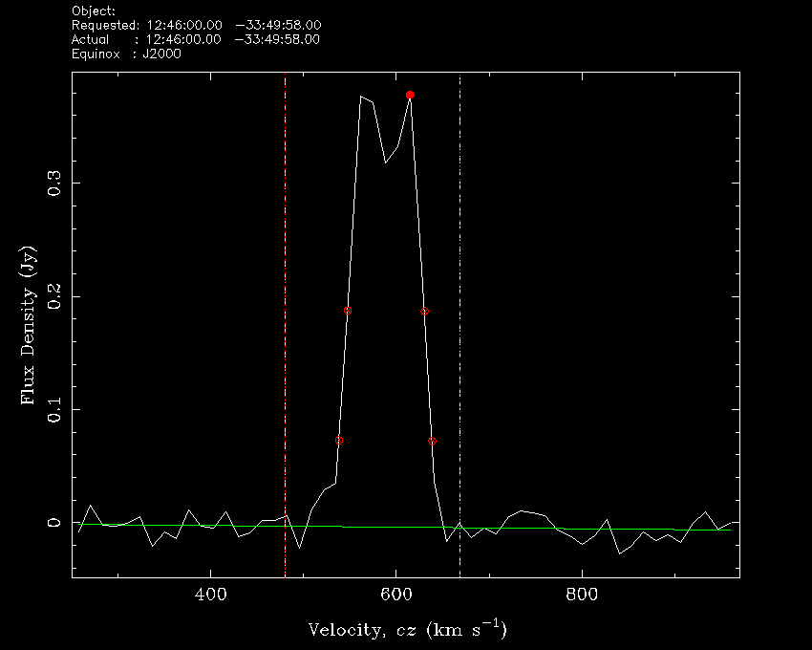Viewport: 812px width, 650px height.
Task: Click the 0 flux tick label
Action: [54, 523]
